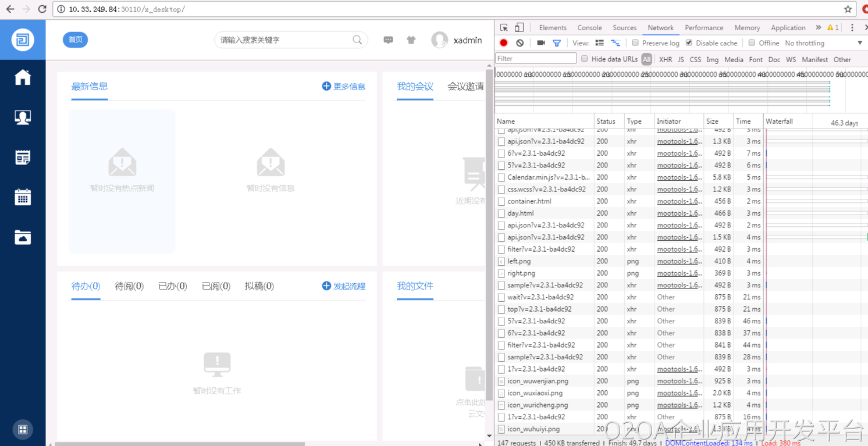Open the message chat bubble icon
The width and height of the screenshot is (868, 446).
pyautogui.click(x=388, y=40)
